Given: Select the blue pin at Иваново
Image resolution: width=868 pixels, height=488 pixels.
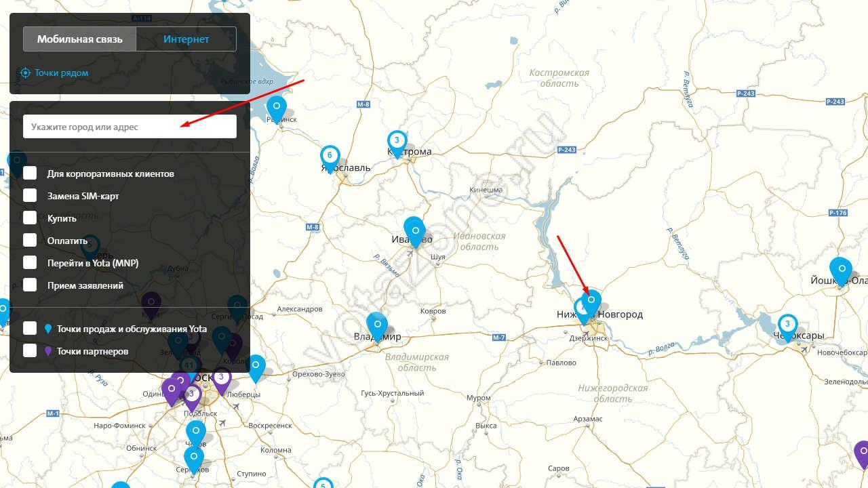Looking at the screenshot, I should [414, 231].
